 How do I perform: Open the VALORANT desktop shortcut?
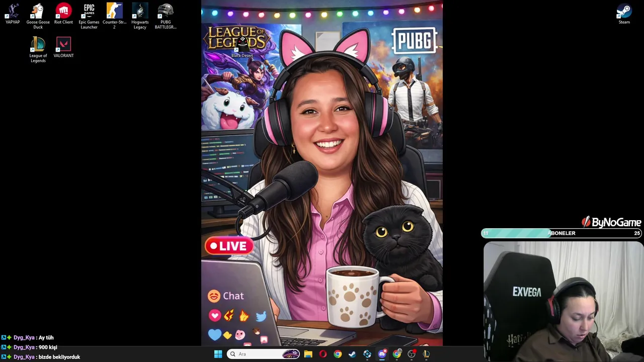click(63, 48)
